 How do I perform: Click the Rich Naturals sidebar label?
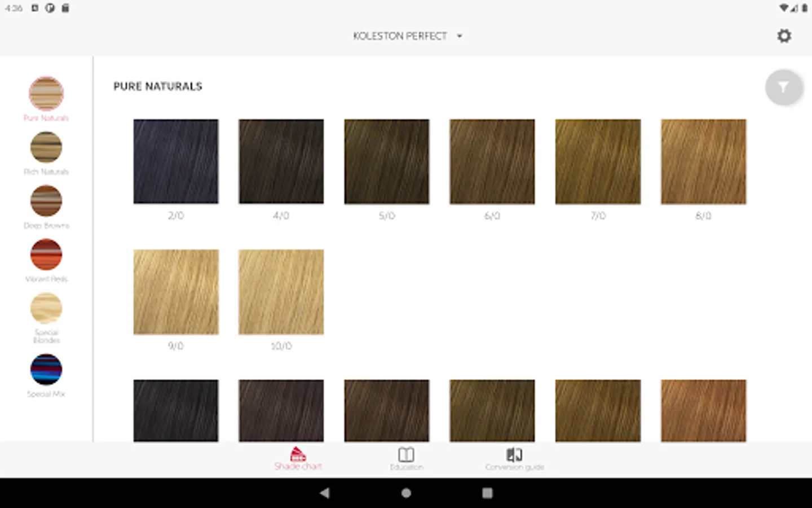pyautogui.click(x=46, y=172)
